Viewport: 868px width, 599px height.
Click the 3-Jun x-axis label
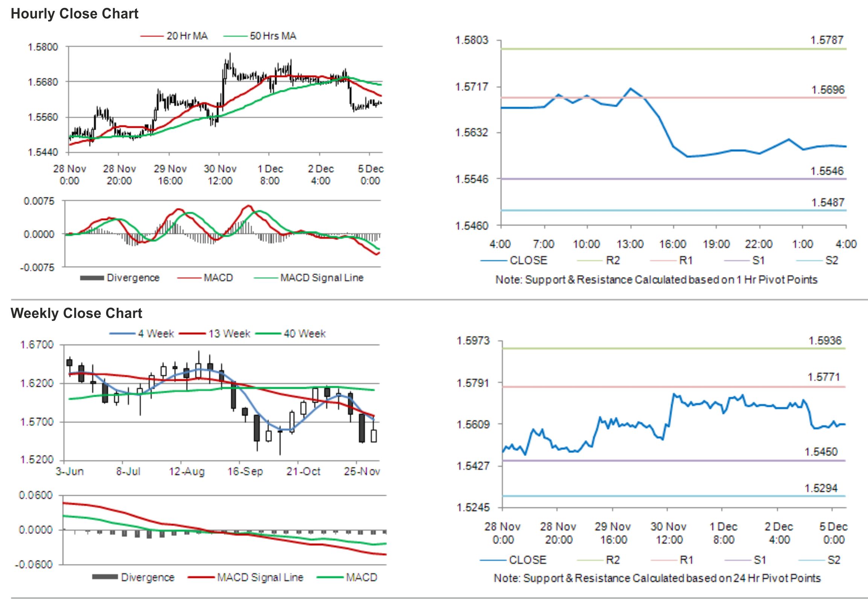click(70, 471)
